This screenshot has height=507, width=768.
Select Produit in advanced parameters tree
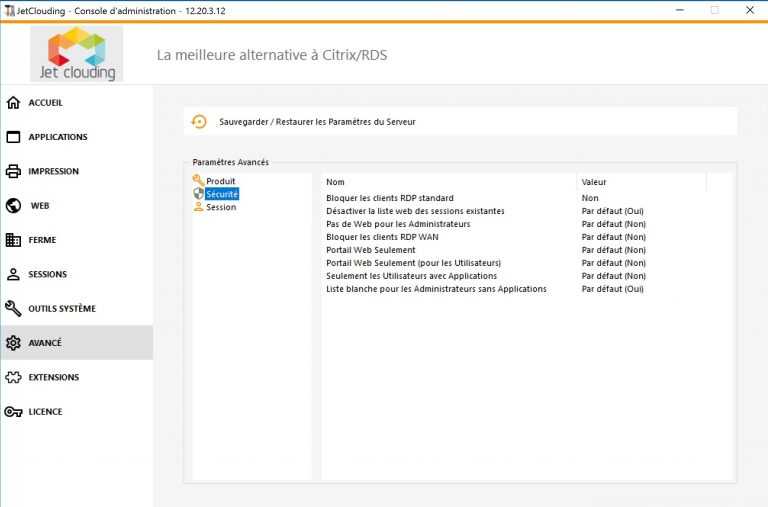[x=220, y=181]
